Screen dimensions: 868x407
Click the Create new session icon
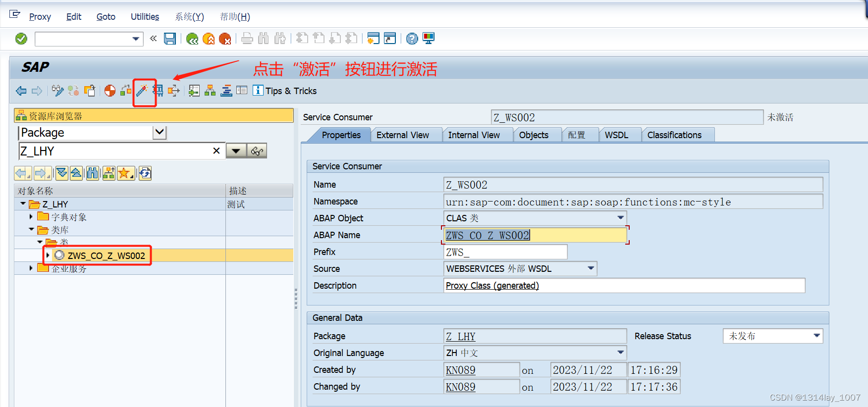[x=373, y=39]
